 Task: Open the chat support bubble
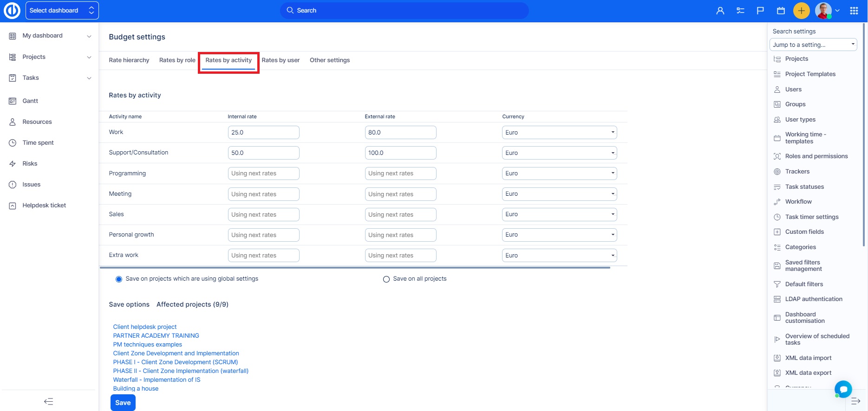tap(843, 389)
